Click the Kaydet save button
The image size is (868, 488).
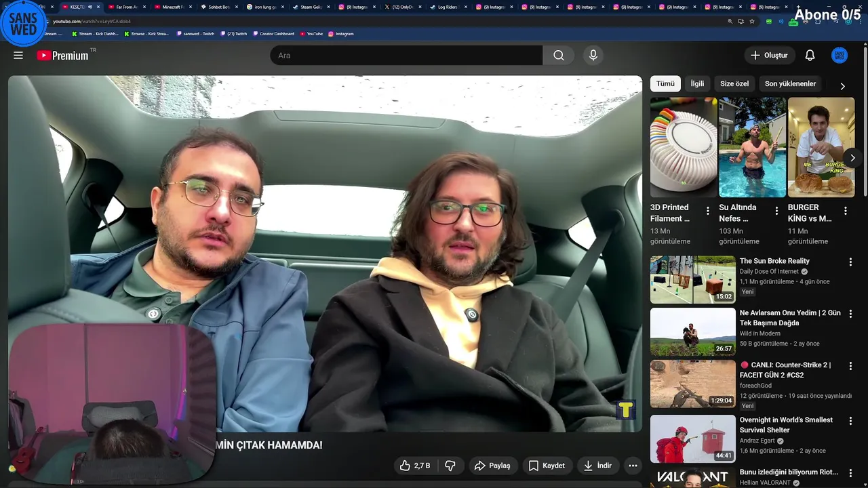(547, 466)
